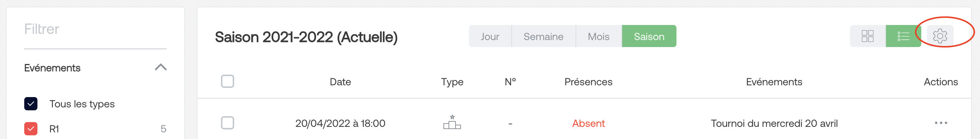
Task: Select the Saison view tab
Action: [649, 36]
